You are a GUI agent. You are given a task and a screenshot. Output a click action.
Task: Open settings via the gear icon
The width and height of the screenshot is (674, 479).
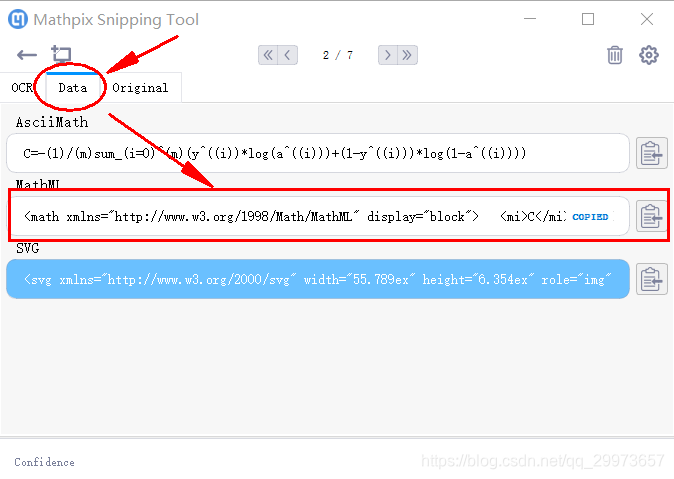(649, 55)
